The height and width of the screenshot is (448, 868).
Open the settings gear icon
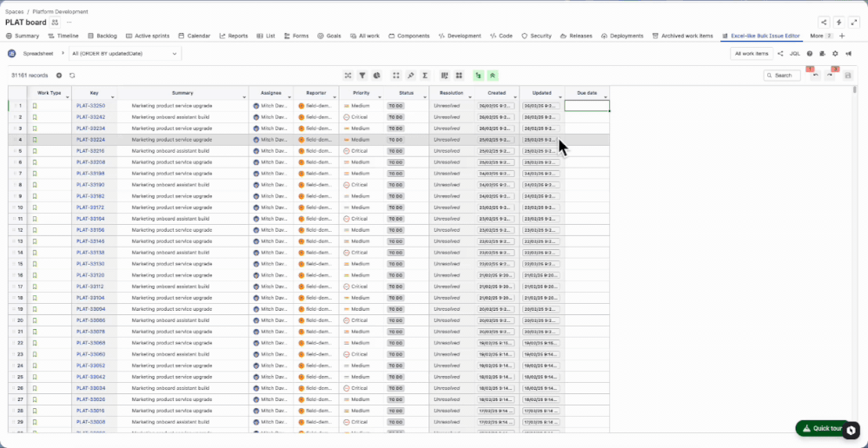[835, 54]
